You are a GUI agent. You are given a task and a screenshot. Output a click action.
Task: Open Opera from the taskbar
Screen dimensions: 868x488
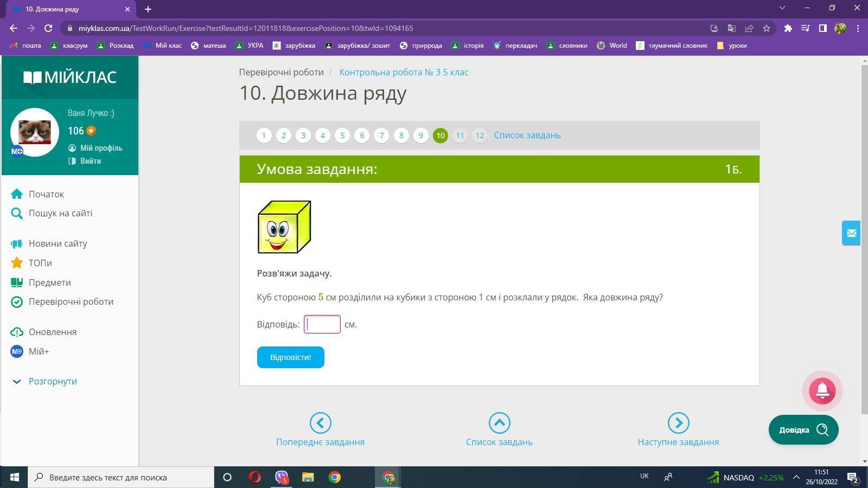pyautogui.click(x=254, y=477)
